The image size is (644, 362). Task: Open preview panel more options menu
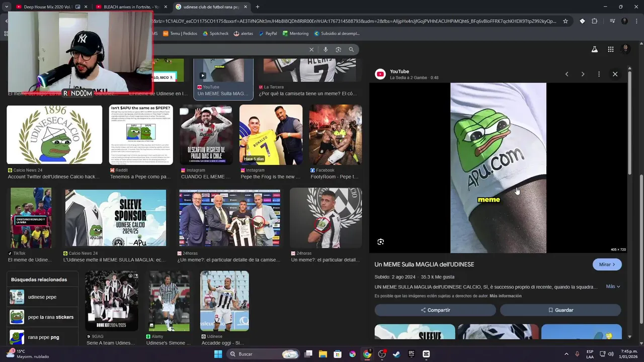pyautogui.click(x=599, y=74)
